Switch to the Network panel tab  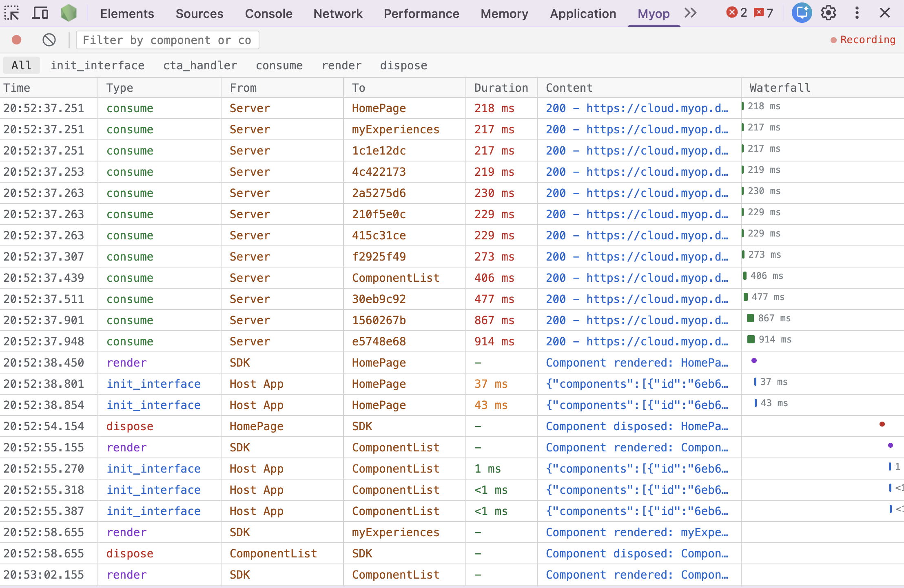pos(338,13)
